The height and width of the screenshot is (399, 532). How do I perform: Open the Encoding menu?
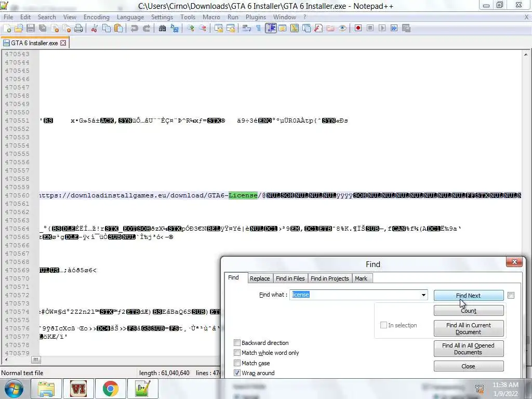point(96,17)
